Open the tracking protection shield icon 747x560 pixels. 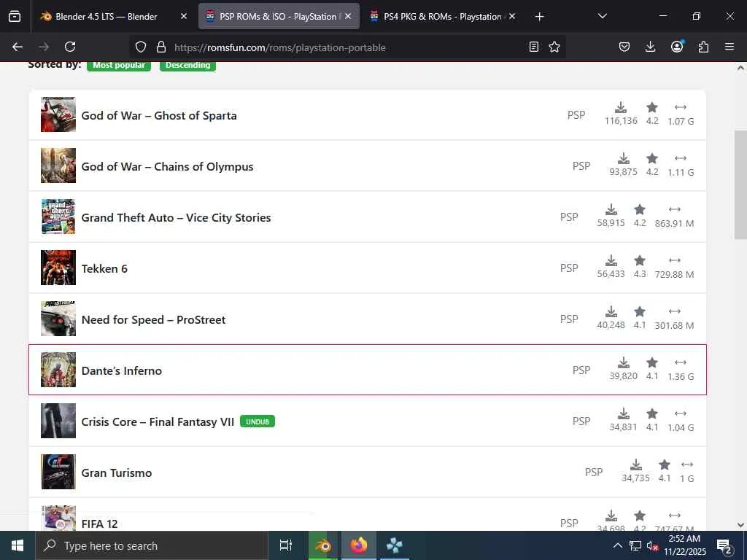point(141,47)
